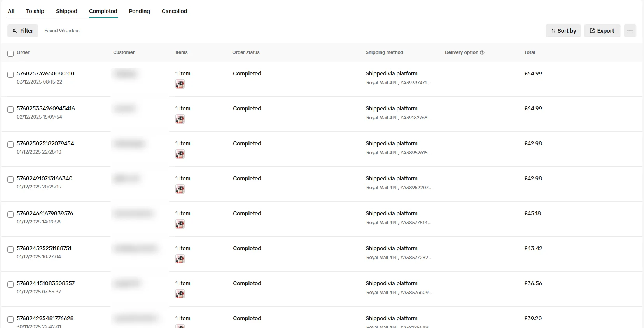Click the £36.56 total amount
Image resolution: width=644 pixels, height=328 pixels.
(x=533, y=283)
